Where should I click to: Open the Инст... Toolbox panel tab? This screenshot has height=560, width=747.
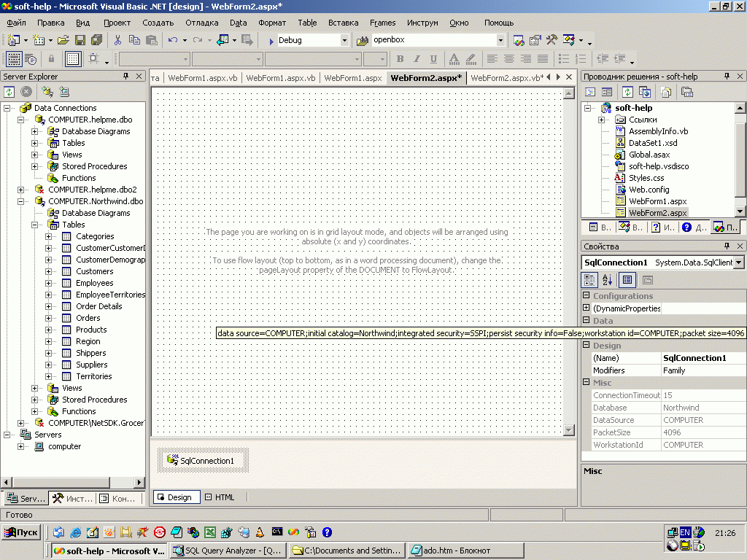[73, 499]
